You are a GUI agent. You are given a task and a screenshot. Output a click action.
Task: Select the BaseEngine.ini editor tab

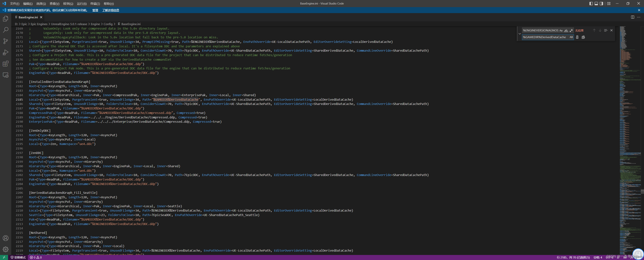(28, 17)
